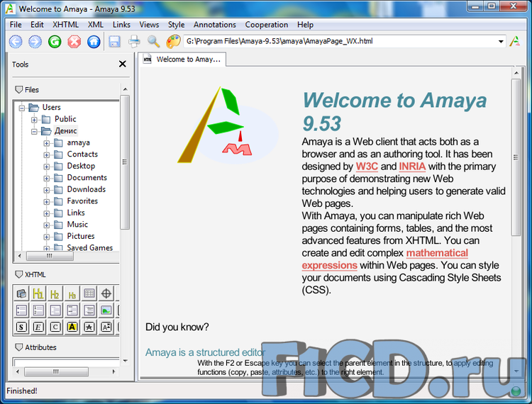Save document with the floppy disk icon

point(115,42)
